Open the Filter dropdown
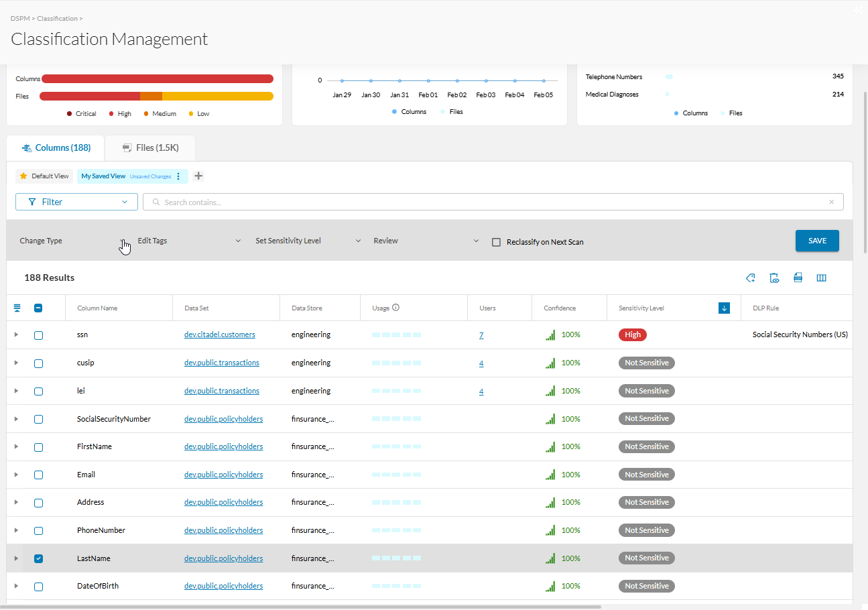This screenshot has width=868, height=610. point(76,202)
